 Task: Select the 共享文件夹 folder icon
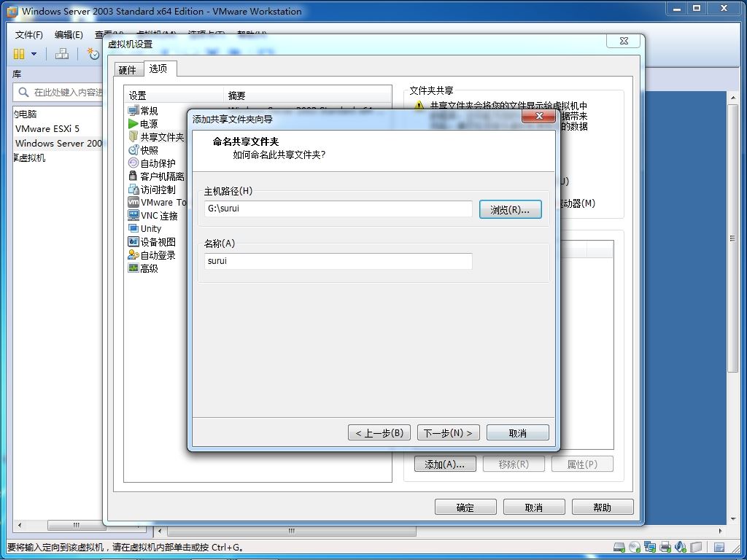pos(133,136)
